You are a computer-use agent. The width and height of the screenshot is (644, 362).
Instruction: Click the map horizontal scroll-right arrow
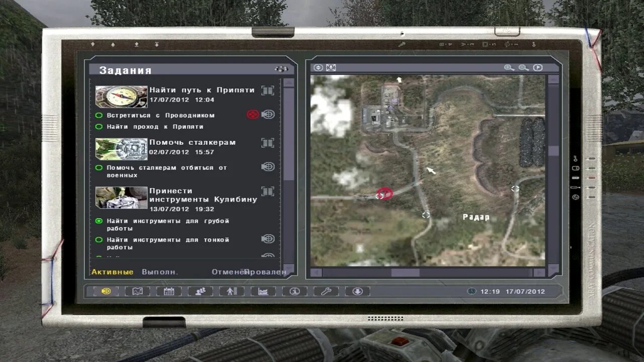click(x=539, y=273)
